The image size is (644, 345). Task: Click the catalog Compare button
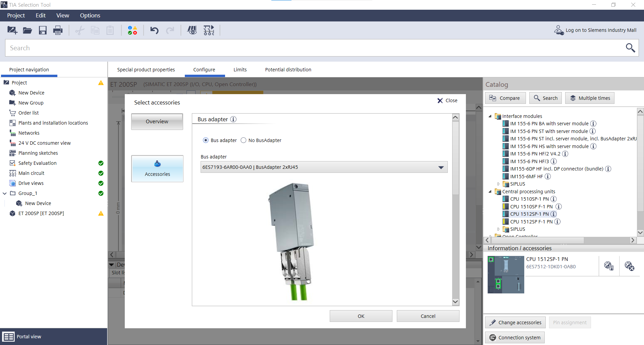pos(505,98)
